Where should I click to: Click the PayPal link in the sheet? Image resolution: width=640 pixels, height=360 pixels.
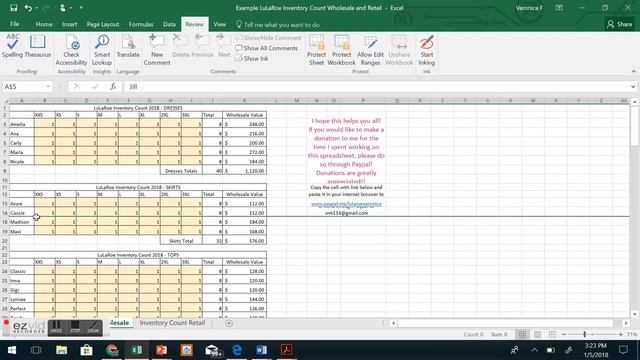point(346,204)
